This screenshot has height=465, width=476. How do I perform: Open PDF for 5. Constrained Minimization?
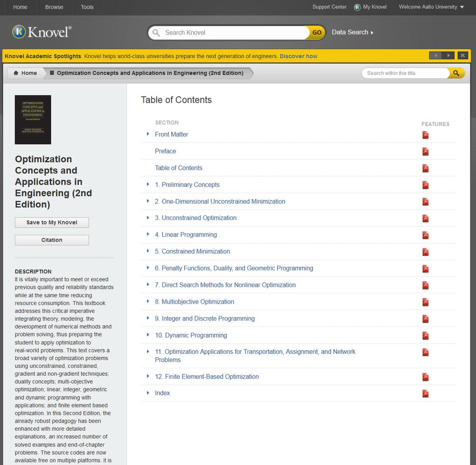coord(425,252)
